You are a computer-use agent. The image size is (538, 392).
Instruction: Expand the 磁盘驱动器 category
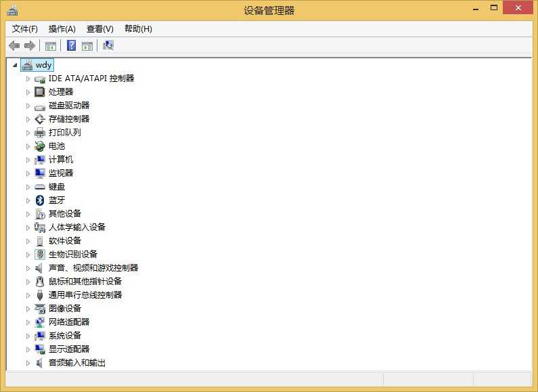point(28,106)
